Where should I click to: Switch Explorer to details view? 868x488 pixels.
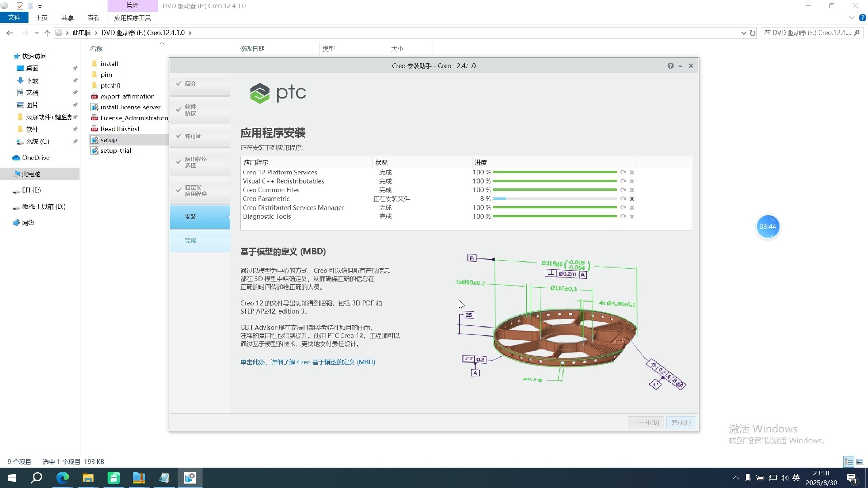pos(849,462)
